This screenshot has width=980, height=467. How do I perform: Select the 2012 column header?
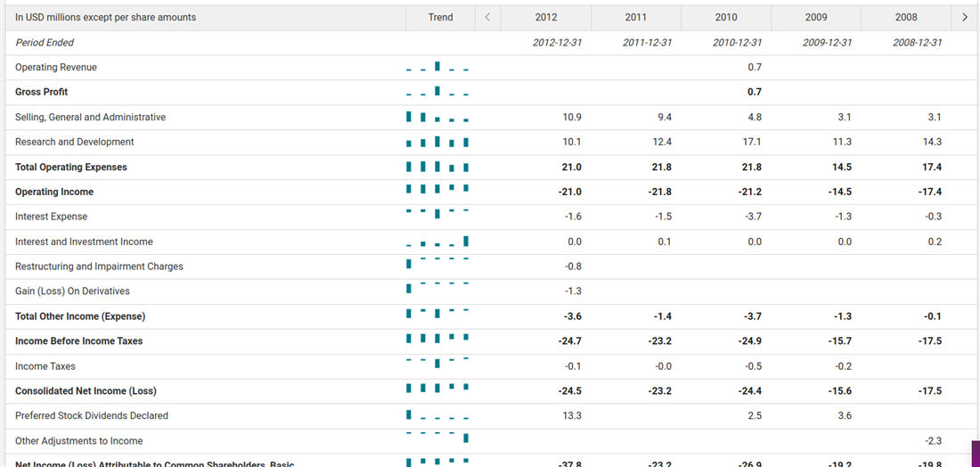click(x=546, y=17)
